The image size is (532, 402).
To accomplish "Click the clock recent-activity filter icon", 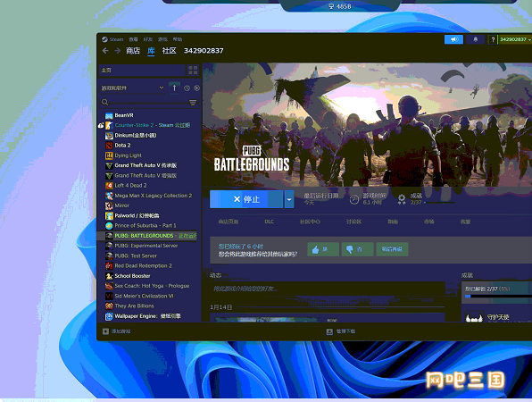I will coord(187,88).
